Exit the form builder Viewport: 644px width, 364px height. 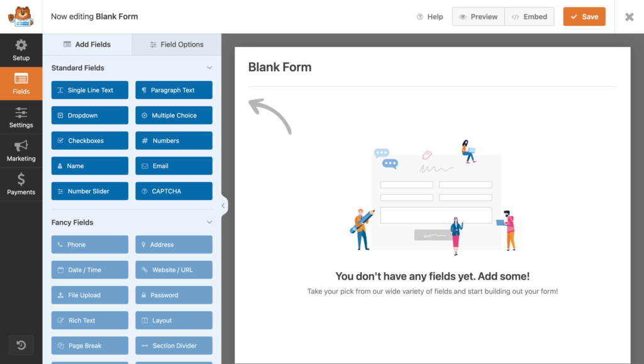pos(629,17)
